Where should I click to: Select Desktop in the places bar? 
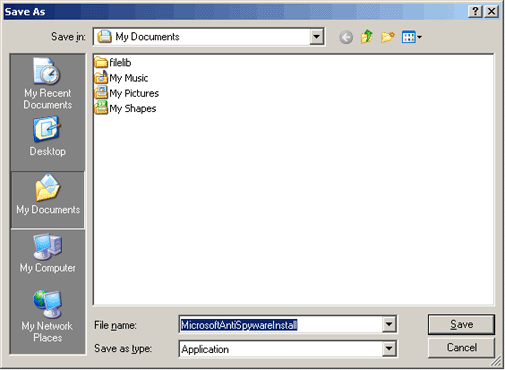(48, 136)
